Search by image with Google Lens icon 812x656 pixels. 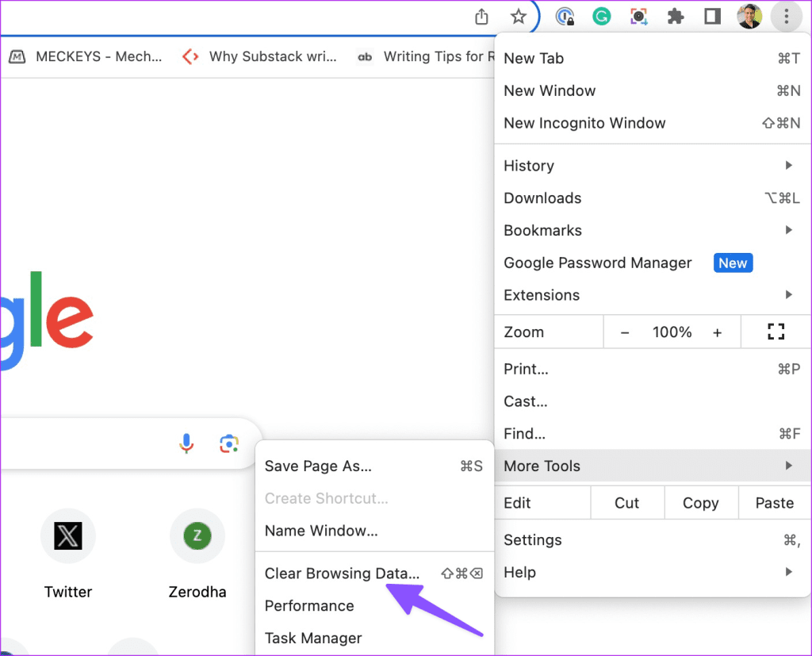[x=229, y=443]
